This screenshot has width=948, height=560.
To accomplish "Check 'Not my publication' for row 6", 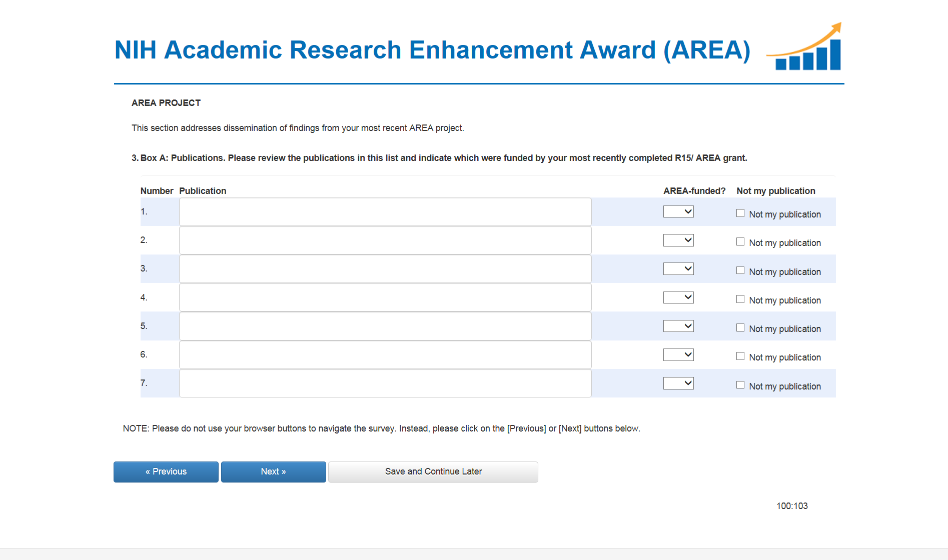I will pyautogui.click(x=740, y=356).
